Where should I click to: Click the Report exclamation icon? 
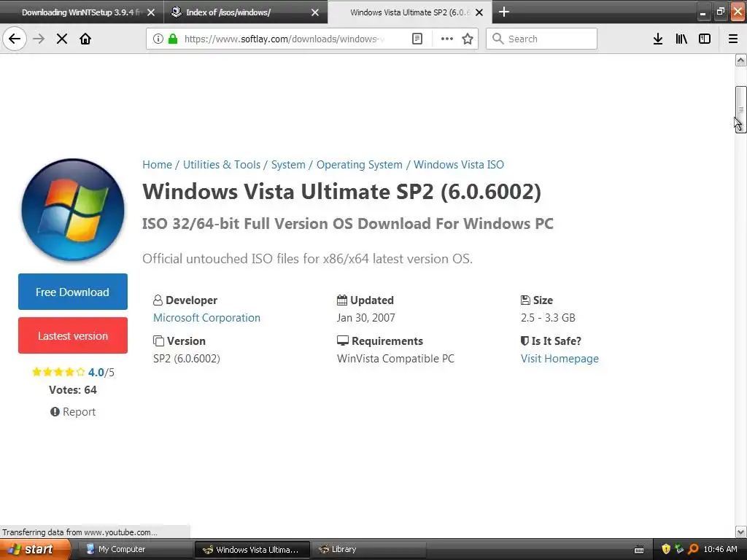point(55,412)
